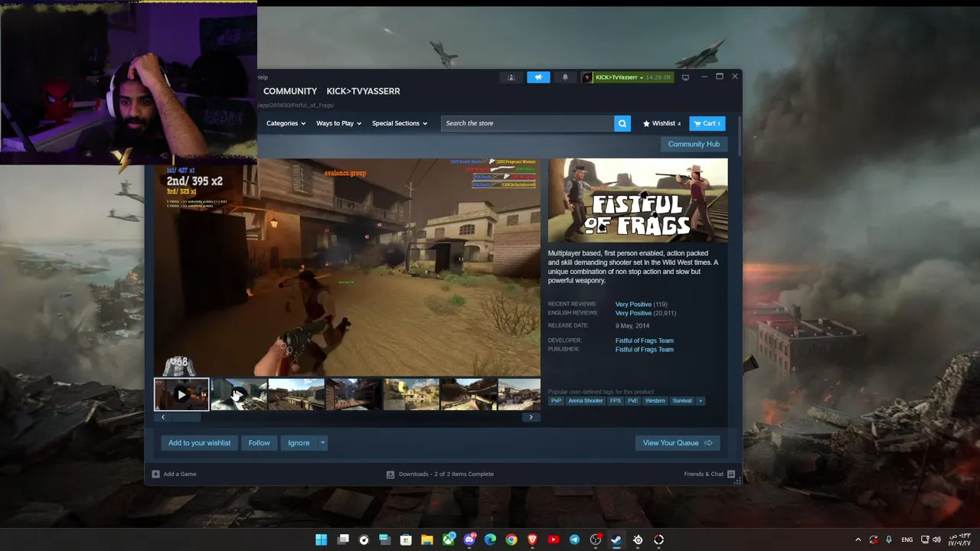Click the blue megaphone announcements icon
Screen dimensions: 980x551
(538, 77)
